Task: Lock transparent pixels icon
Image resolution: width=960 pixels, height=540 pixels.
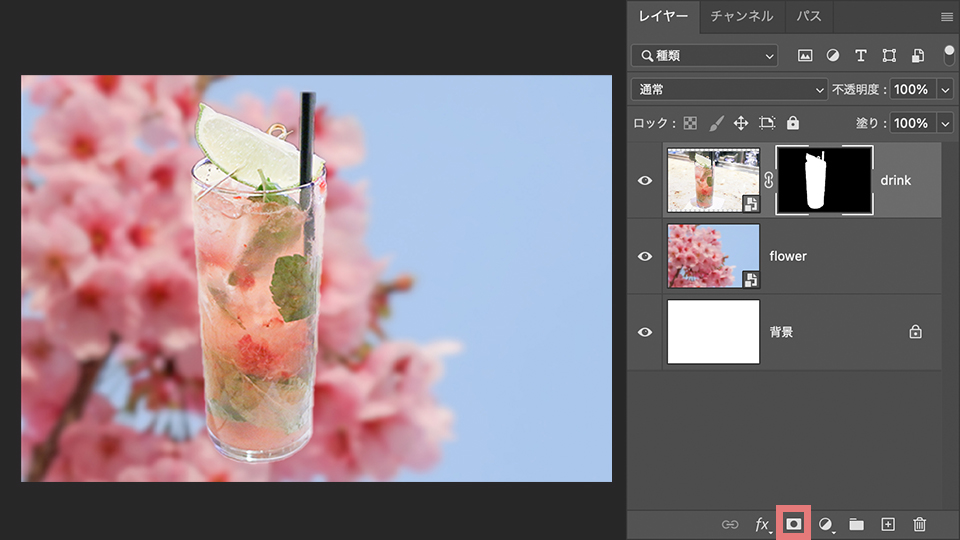Action: (690, 123)
